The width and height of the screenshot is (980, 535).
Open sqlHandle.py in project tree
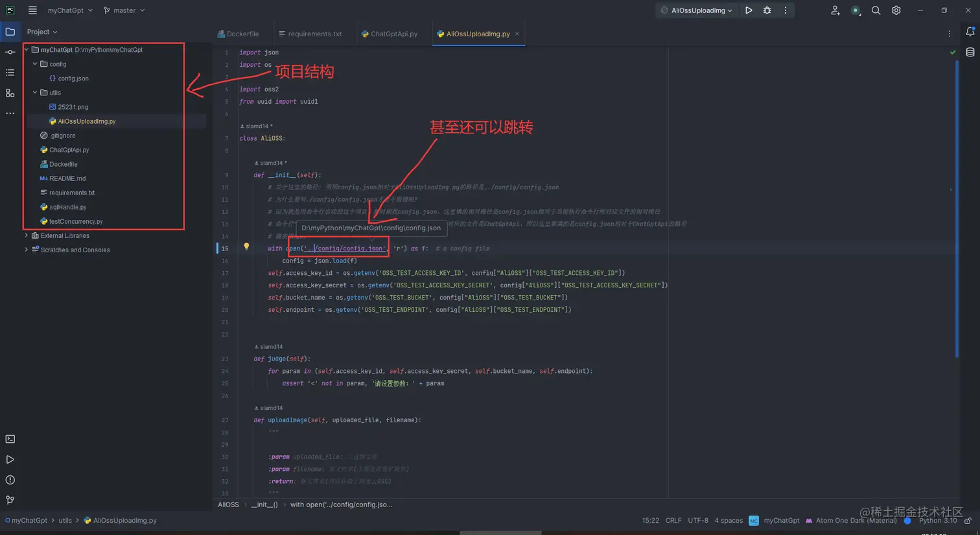(x=68, y=207)
